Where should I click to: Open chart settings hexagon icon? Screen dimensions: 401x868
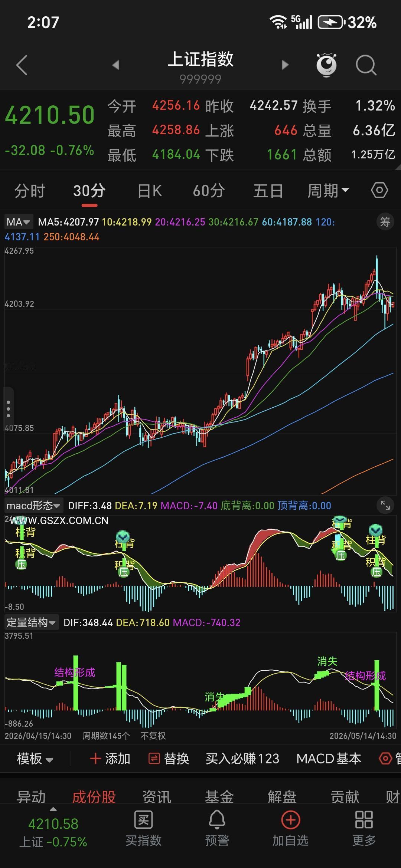pos(379,191)
